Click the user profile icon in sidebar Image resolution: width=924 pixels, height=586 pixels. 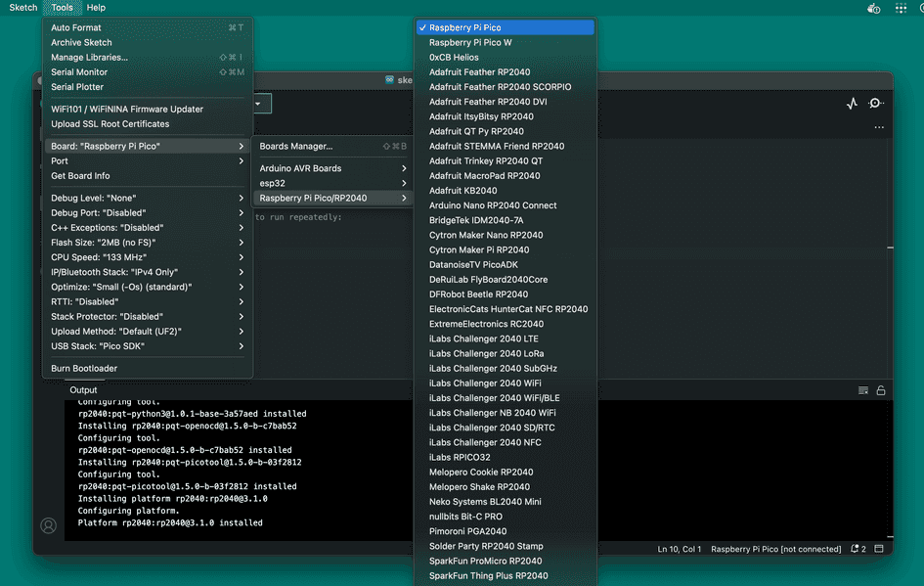[x=48, y=525]
